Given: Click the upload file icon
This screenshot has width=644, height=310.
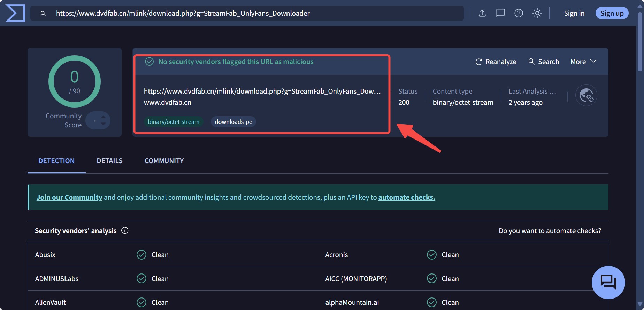Looking at the screenshot, I should coord(482,13).
